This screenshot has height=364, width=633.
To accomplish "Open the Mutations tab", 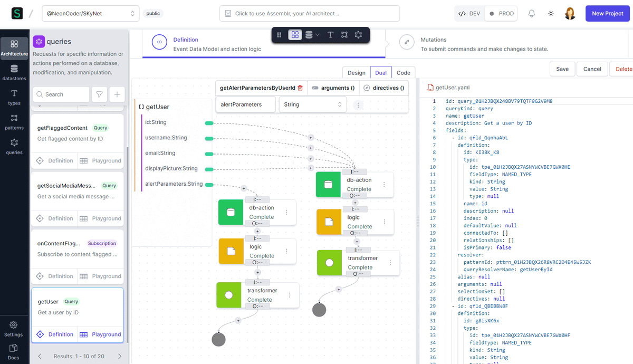I will pyautogui.click(x=433, y=40).
